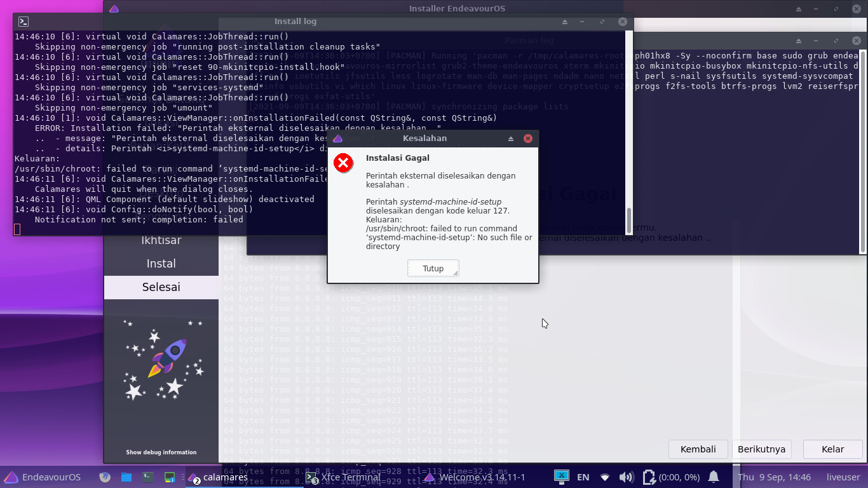Click the Kesalahan dialog title bar app icon
Viewport: 868px width, 488px height.
pos(337,139)
